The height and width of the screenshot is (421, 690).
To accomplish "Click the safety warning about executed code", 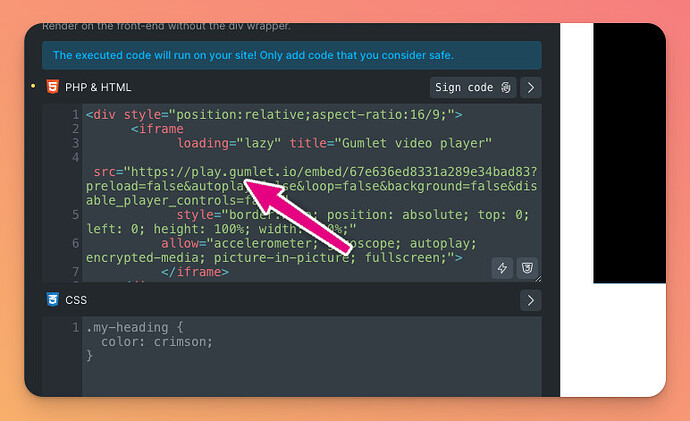I will pyautogui.click(x=292, y=55).
